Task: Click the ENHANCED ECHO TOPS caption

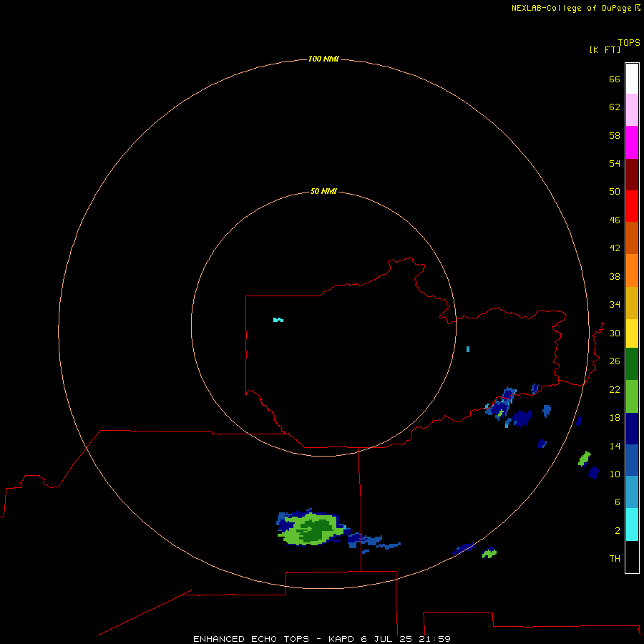Action: pos(251,639)
